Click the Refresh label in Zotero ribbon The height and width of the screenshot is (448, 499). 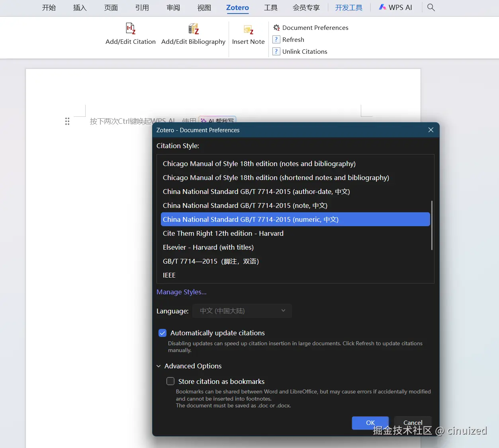[x=293, y=39]
